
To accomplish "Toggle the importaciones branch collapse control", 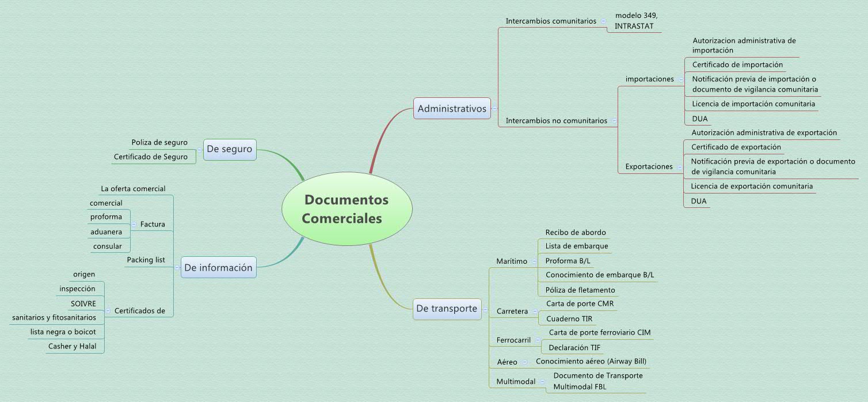I will 680,79.
